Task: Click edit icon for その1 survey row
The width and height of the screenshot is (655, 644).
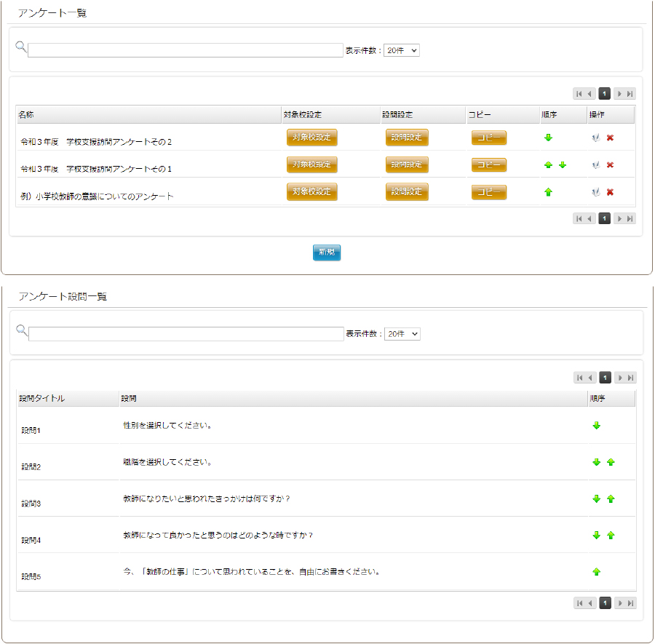Action: 596,165
